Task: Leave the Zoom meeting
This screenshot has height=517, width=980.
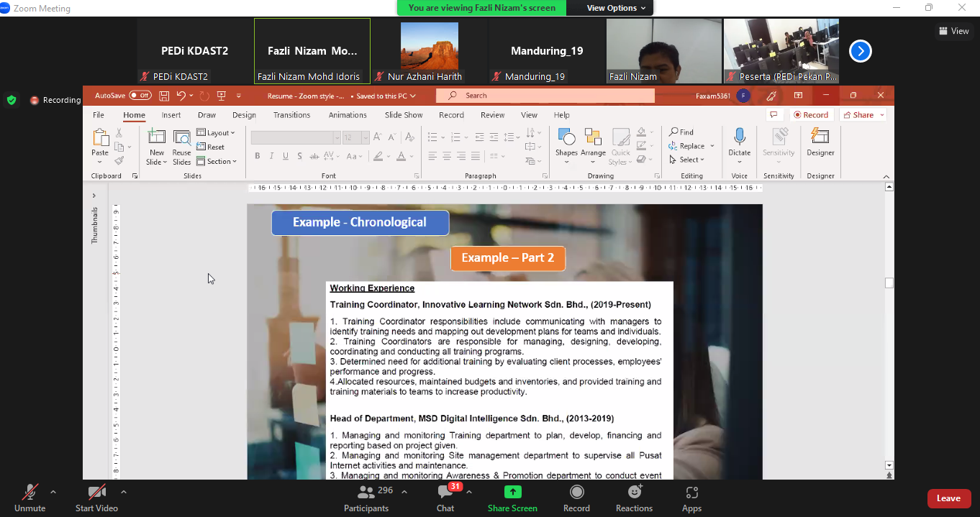Action: (948, 498)
